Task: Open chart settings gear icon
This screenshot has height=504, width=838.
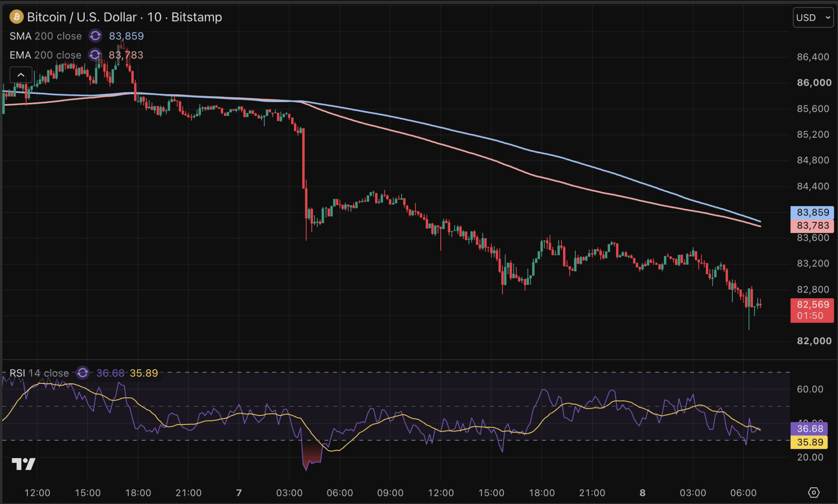Action: point(814,492)
